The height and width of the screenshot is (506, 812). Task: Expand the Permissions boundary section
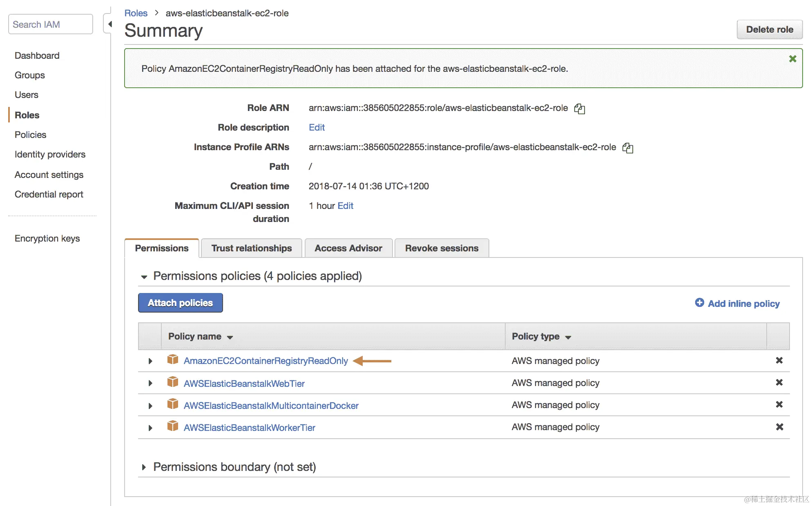pos(144,467)
